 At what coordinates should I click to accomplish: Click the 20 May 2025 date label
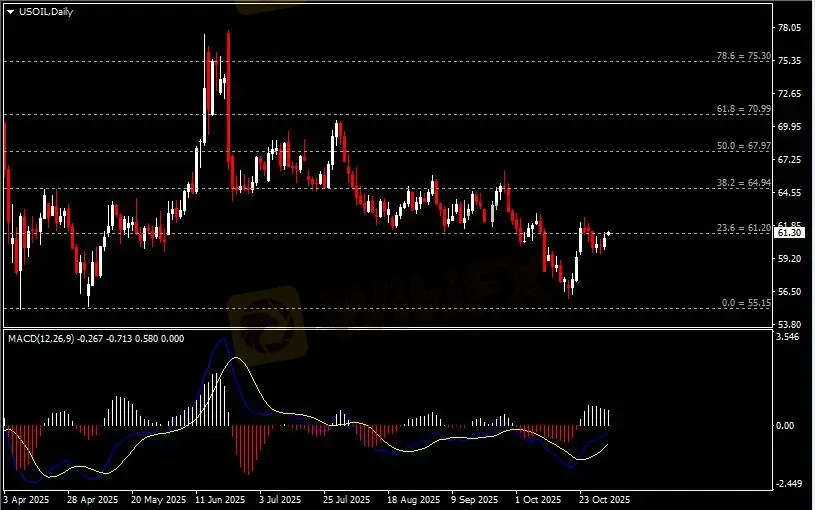tap(158, 500)
